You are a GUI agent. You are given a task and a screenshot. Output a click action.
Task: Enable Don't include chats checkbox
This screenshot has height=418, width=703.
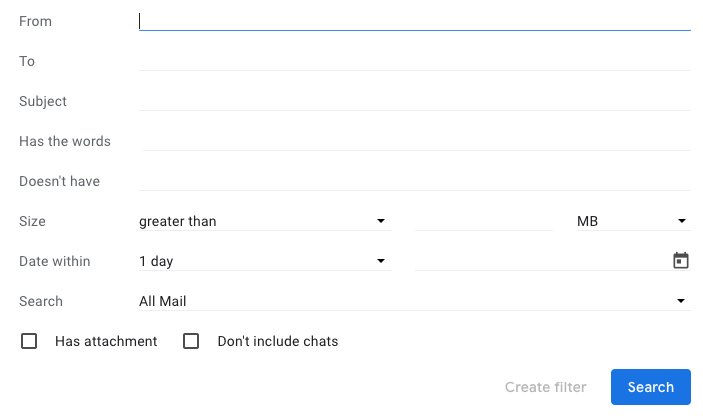(191, 341)
